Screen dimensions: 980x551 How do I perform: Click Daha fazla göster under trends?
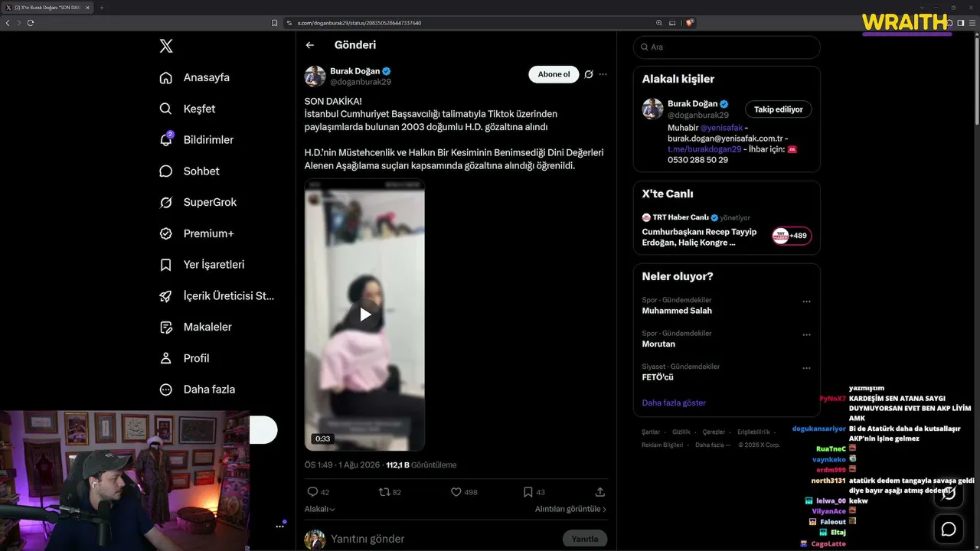(674, 403)
